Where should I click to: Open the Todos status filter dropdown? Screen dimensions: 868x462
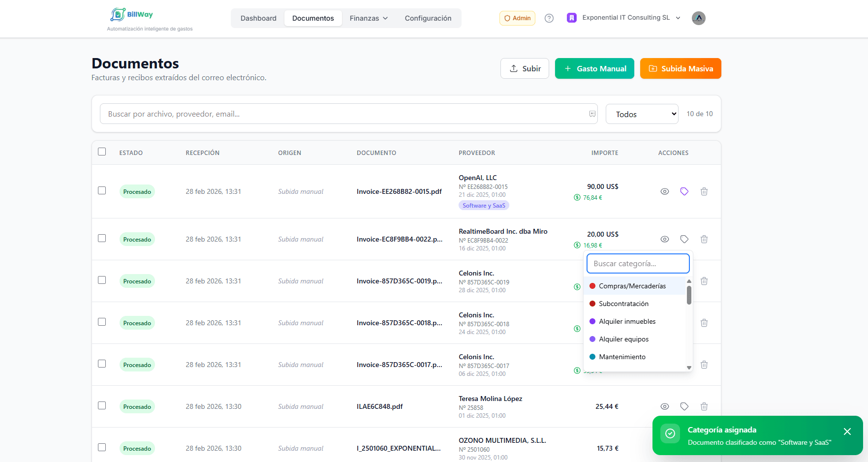pos(642,114)
